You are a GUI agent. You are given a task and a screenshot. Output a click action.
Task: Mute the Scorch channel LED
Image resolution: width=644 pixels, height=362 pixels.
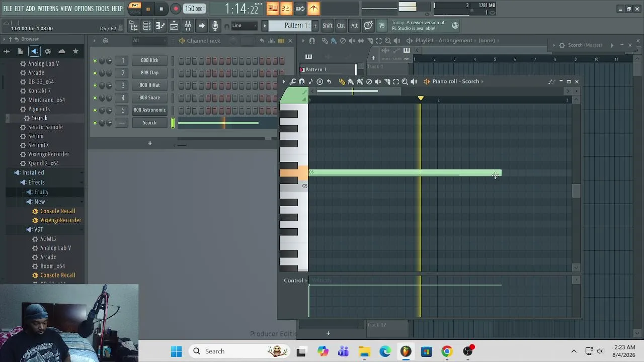95,123
